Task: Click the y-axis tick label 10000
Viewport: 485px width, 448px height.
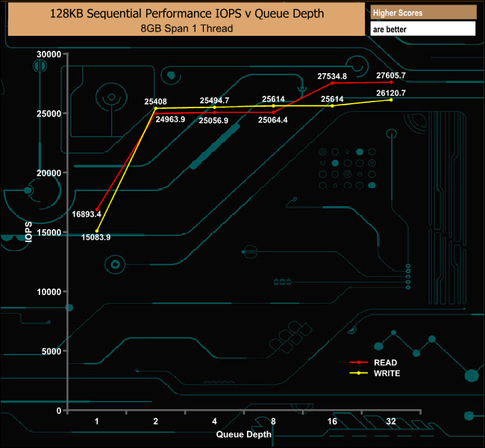Action: (48, 292)
